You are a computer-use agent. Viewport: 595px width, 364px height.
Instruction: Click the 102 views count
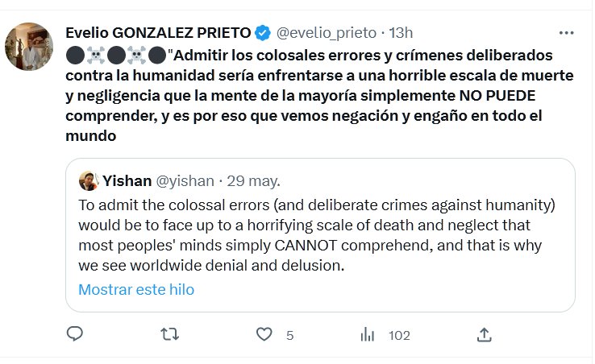point(399,335)
